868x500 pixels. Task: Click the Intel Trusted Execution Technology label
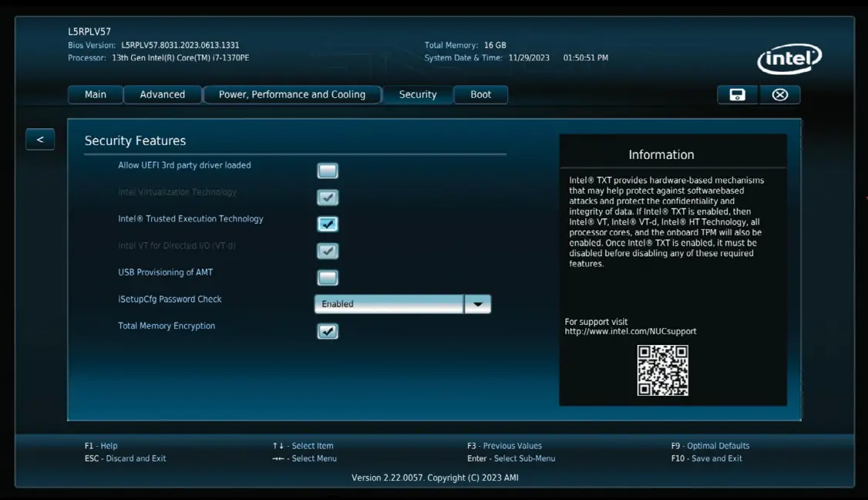click(x=190, y=219)
